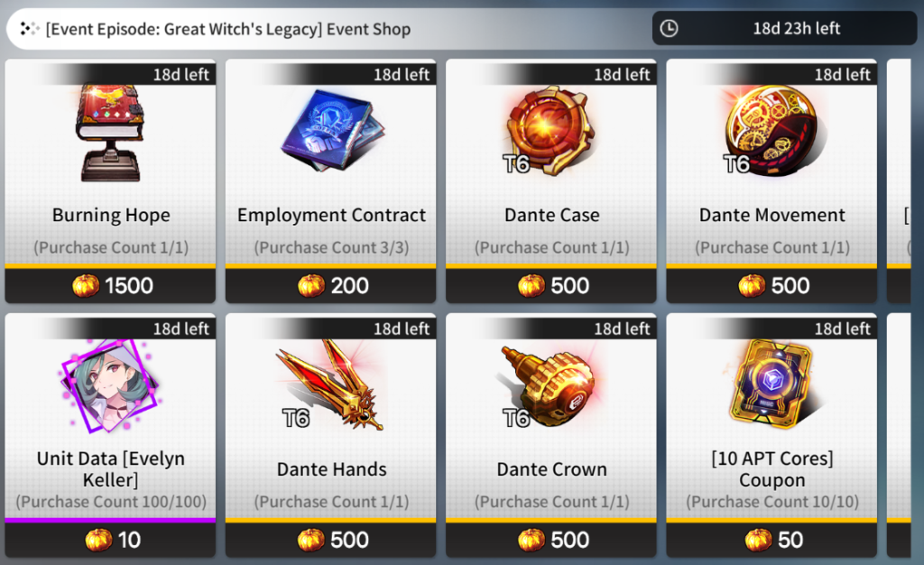Purchase APT Cores Coupon for 50 pumpkins
Viewport: 924px width, 565px height.
click(772, 540)
